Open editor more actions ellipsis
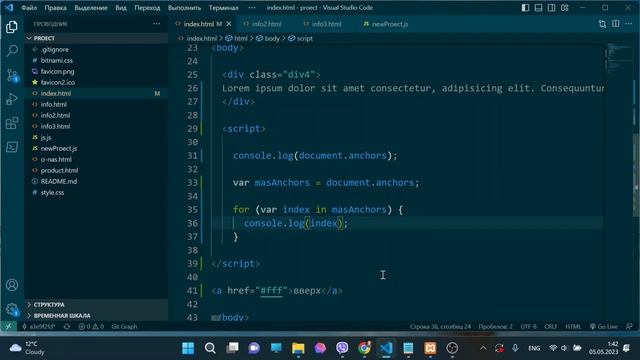 point(629,24)
